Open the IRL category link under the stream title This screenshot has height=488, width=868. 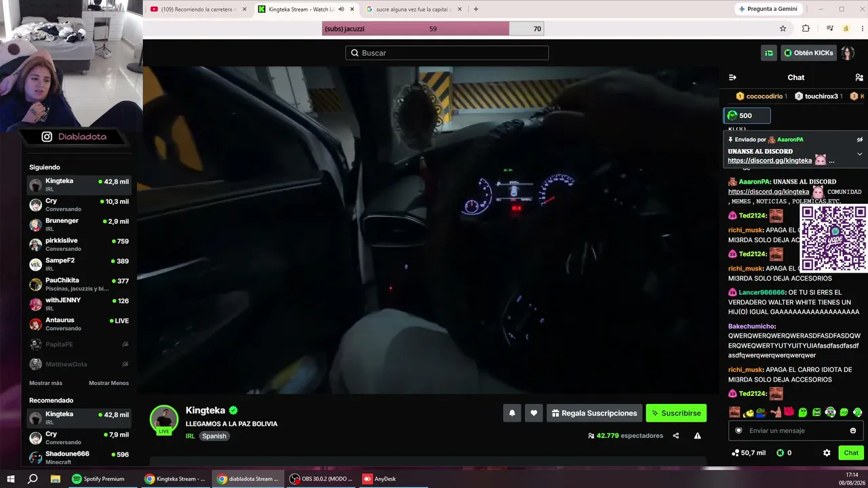190,436
